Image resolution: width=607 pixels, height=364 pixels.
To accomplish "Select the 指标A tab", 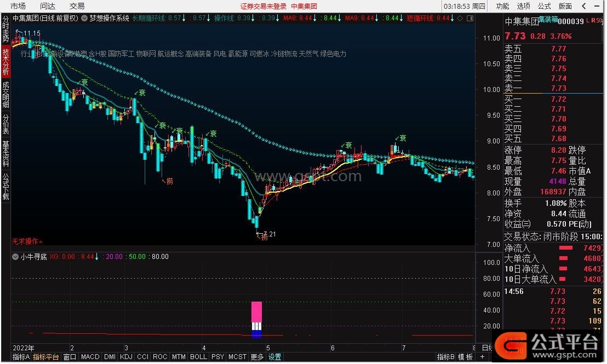I will [21, 357].
